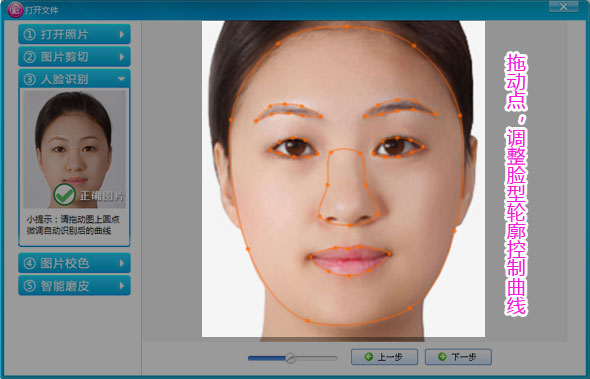The width and height of the screenshot is (590, 379).
Task: Select step 3 人脸识别 header
Action: (75, 79)
